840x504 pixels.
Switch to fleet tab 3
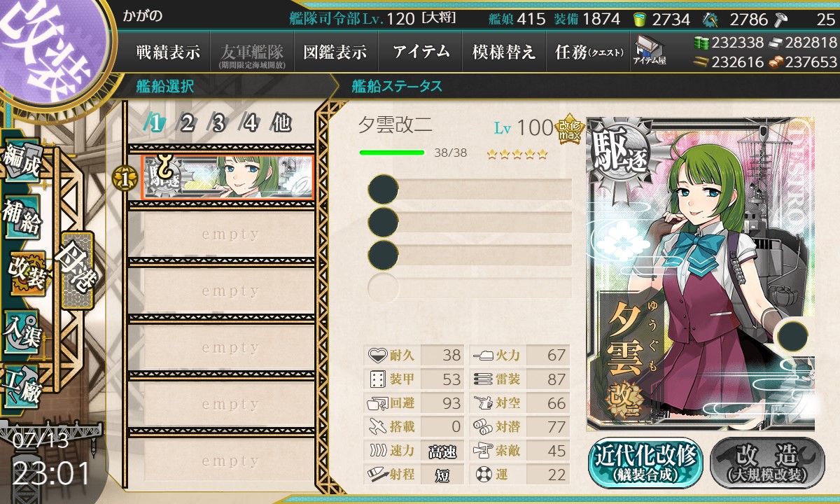pyautogui.click(x=218, y=123)
